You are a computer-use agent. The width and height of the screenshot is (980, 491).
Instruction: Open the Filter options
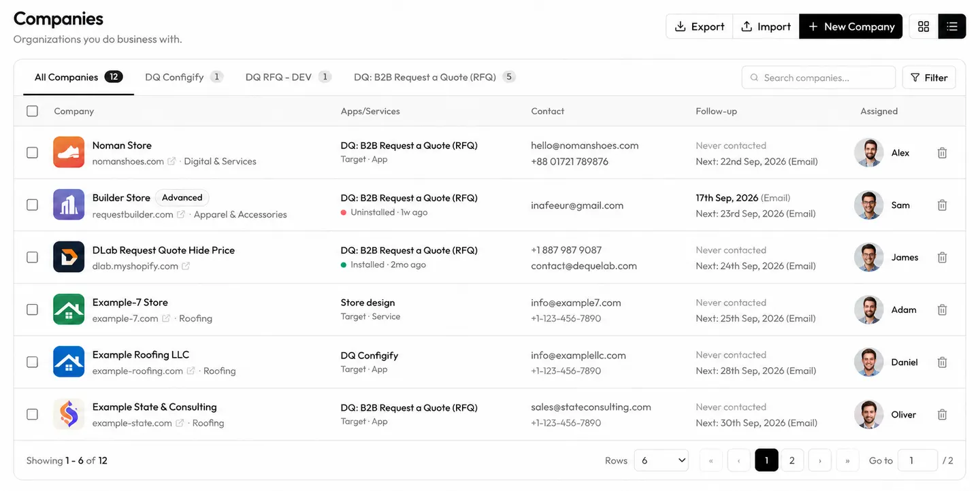click(929, 78)
